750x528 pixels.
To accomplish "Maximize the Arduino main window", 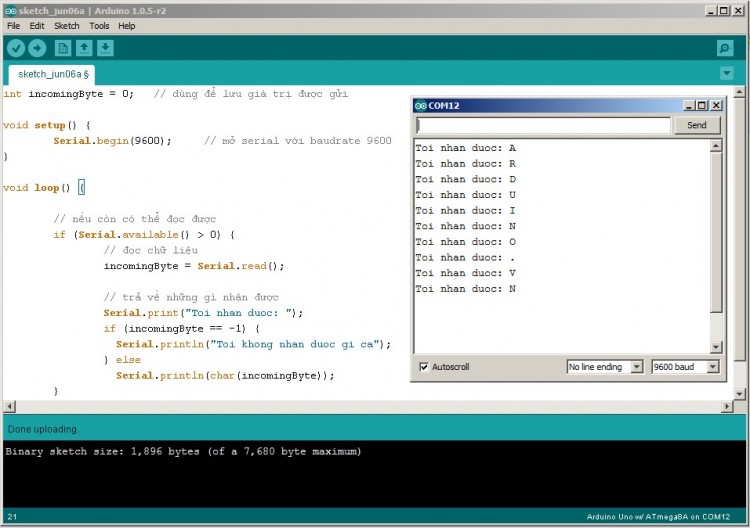I will (x=724, y=11).
